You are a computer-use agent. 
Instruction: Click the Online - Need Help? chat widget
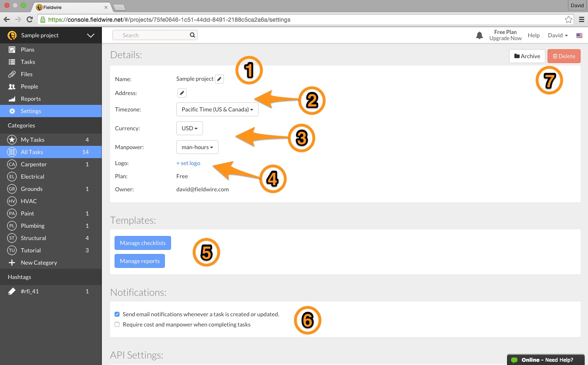click(x=546, y=360)
